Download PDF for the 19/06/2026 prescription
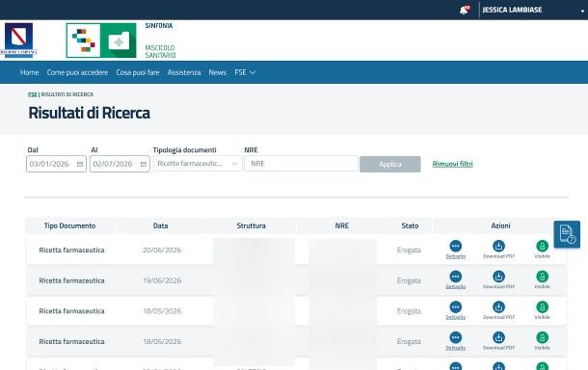 tap(498, 280)
